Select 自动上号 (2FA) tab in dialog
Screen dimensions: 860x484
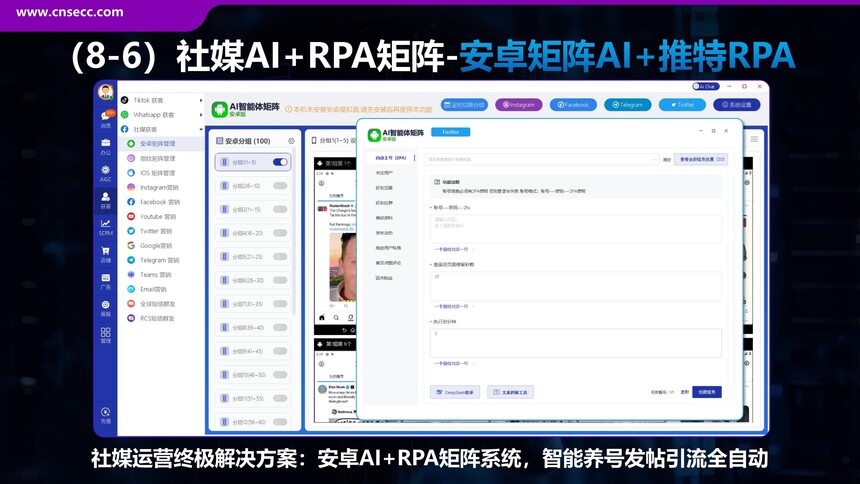391,158
